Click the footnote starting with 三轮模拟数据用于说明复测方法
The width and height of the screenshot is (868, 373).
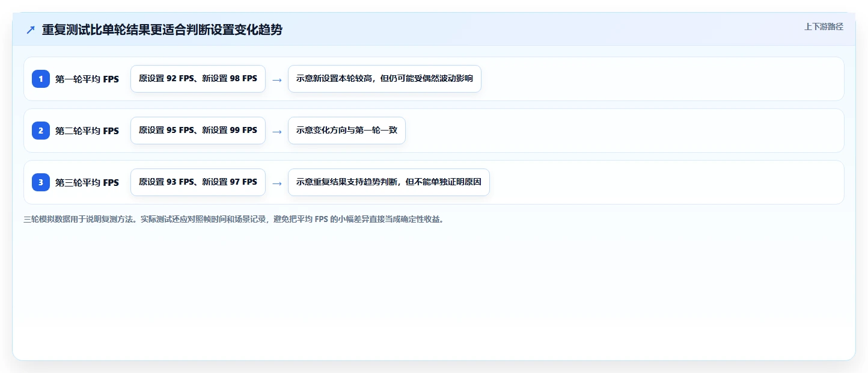point(234,220)
